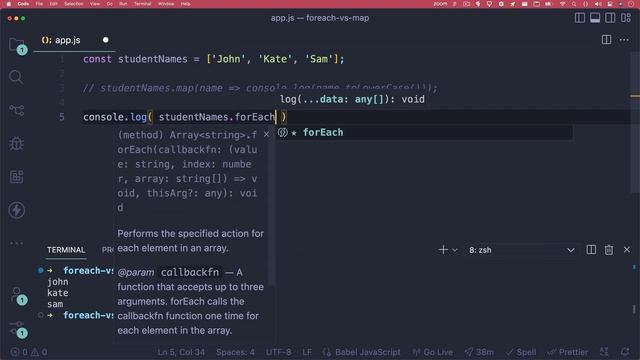The image size is (640, 360).
Task: Accept the forEach autocomplete suggestion
Action: coord(424,132)
